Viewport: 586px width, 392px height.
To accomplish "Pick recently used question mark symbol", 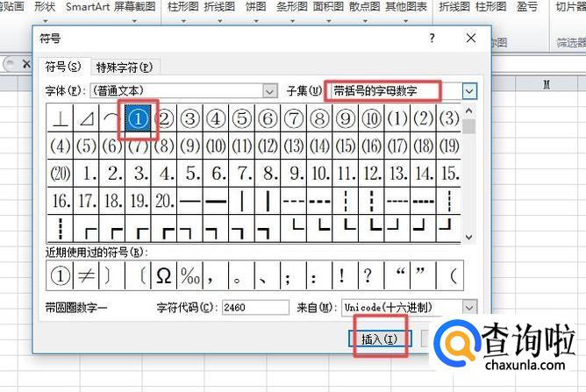I will [371, 275].
